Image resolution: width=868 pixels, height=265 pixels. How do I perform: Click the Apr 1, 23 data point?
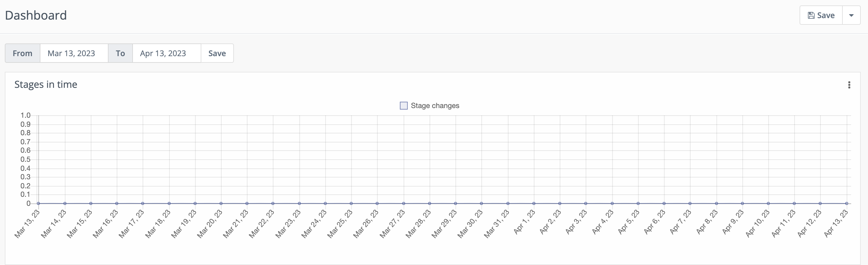pyautogui.click(x=534, y=203)
